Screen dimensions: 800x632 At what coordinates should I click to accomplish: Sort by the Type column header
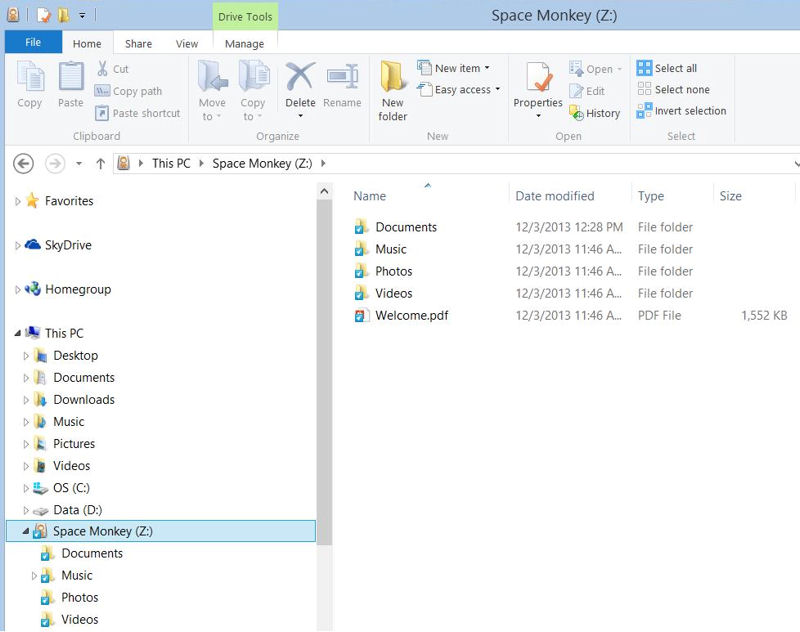coord(651,196)
